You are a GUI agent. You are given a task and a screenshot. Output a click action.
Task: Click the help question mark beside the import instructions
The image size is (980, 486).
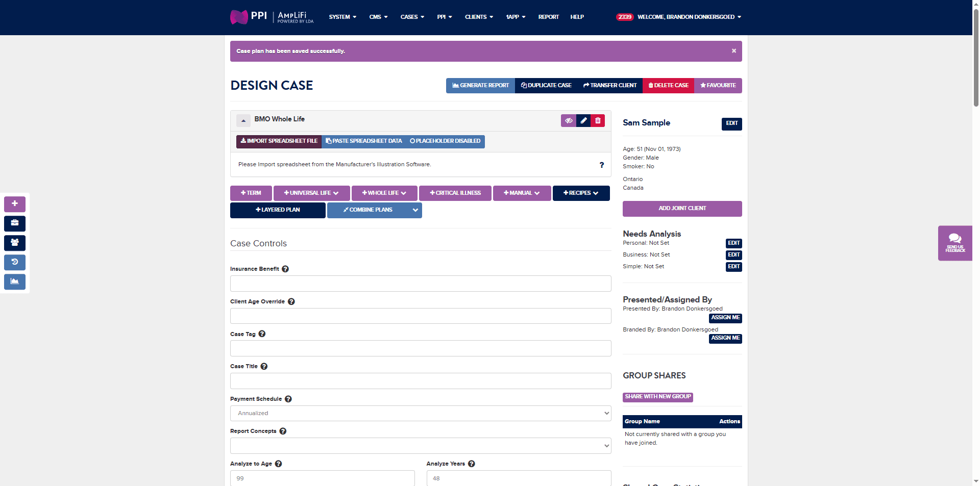click(601, 165)
